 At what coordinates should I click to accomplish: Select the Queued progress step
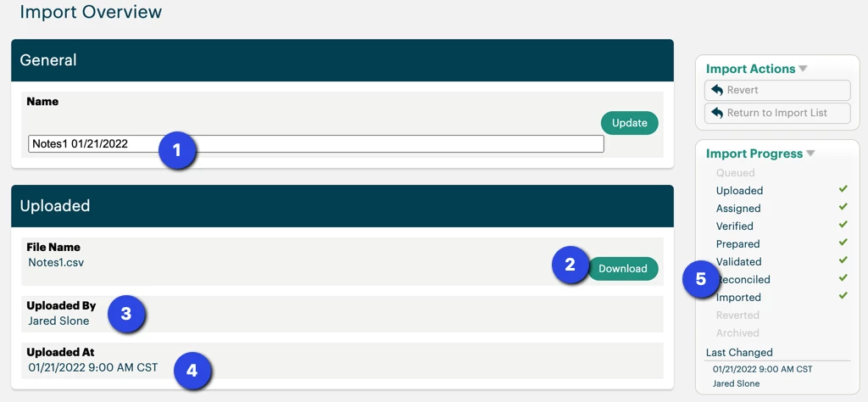point(735,173)
